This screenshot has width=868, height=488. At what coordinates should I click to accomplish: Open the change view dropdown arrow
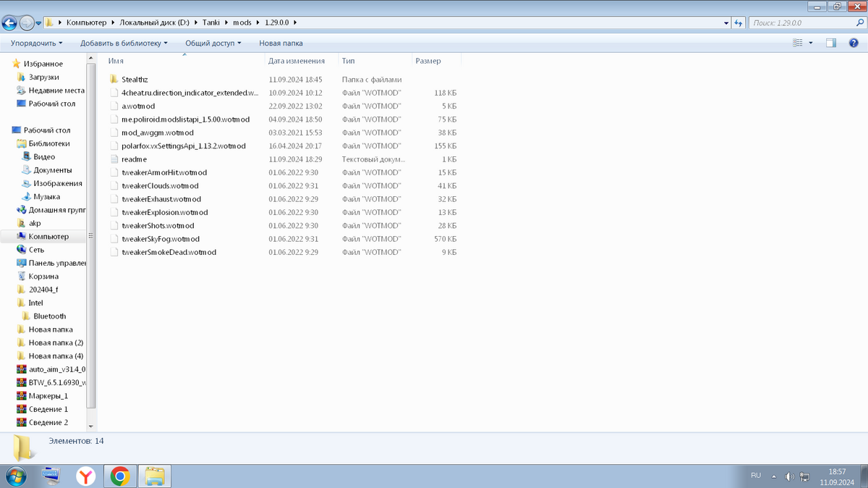[811, 43]
